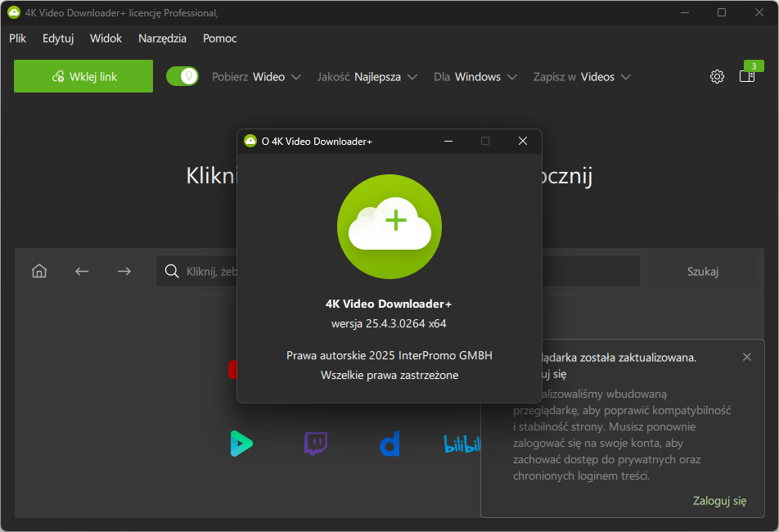Screen dimensions: 779x532
Task: Open settings via the gear icon
Action: click(x=717, y=76)
